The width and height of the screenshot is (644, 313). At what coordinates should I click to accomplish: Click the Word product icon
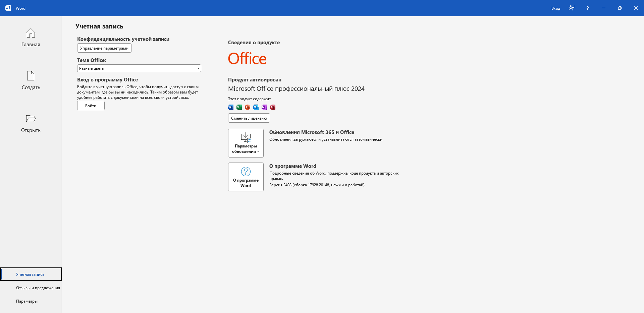click(x=231, y=107)
